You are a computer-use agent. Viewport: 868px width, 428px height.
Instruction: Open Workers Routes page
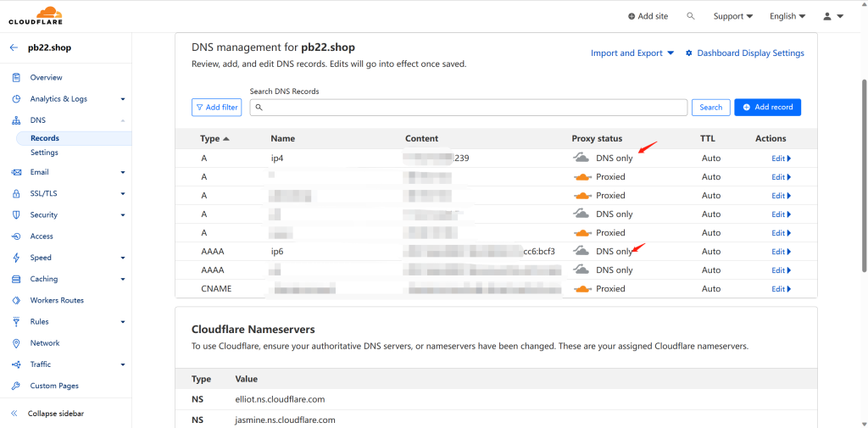click(x=57, y=300)
